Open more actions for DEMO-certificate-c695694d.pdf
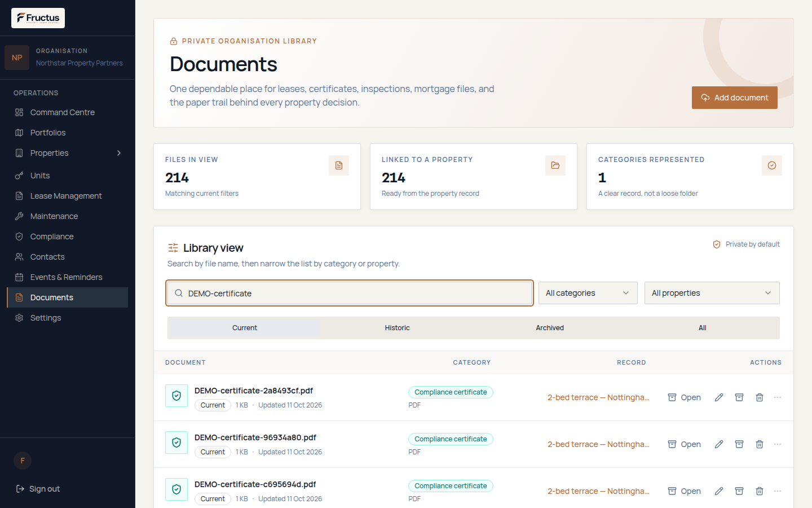 pyautogui.click(x=778, y=491)
